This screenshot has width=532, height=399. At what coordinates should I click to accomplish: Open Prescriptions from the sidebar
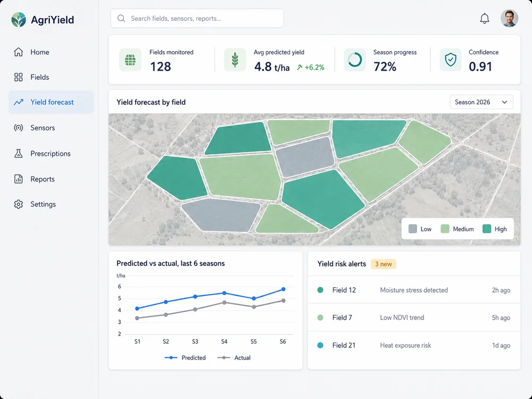point(51,153)
